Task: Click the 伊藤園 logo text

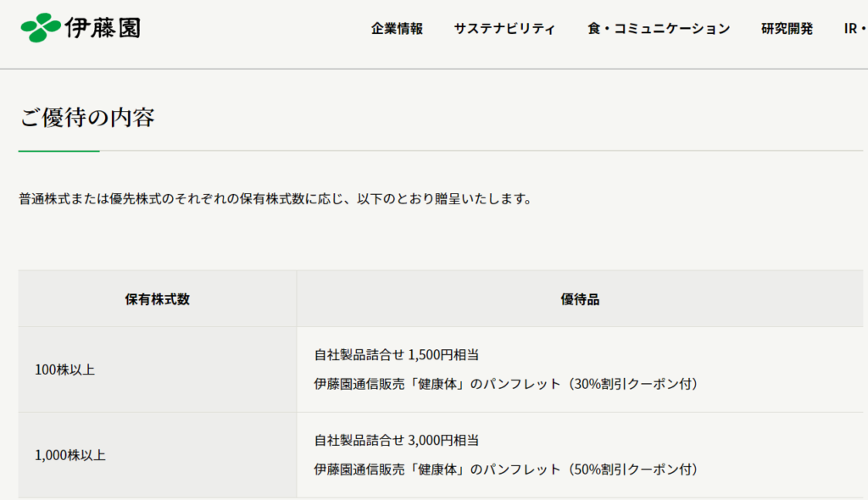Action: (103, 28)
